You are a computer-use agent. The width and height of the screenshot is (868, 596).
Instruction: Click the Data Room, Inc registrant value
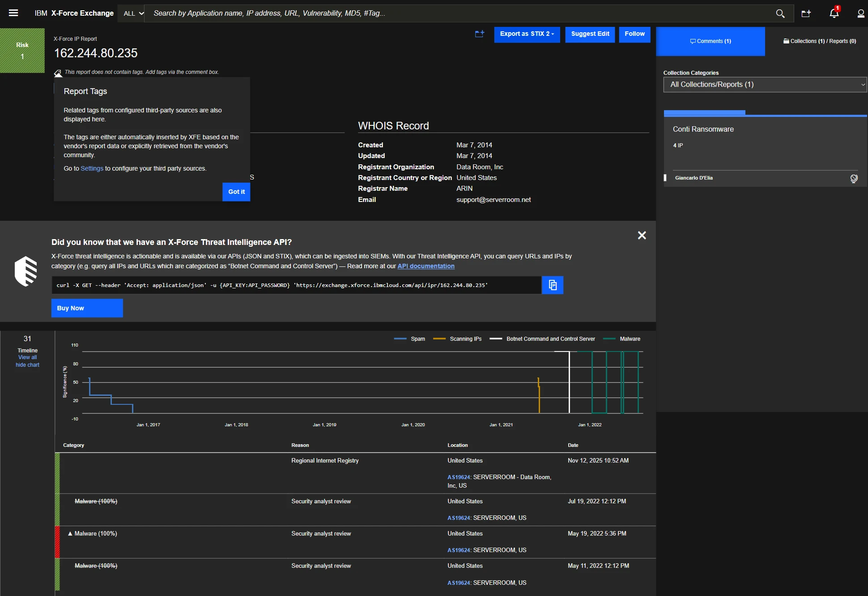(480, 167)
